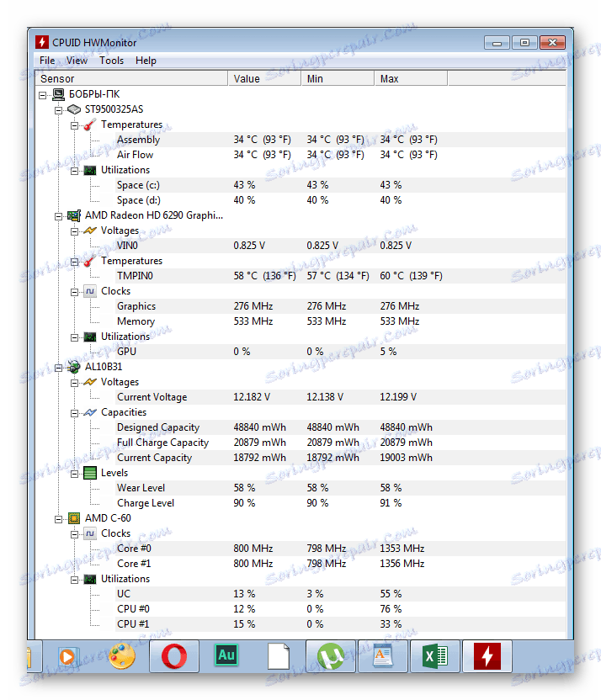The image size is (601, 700).
Task: Click thermometer icon above TMPIN0 row
Action: click(x=90, y=261)
